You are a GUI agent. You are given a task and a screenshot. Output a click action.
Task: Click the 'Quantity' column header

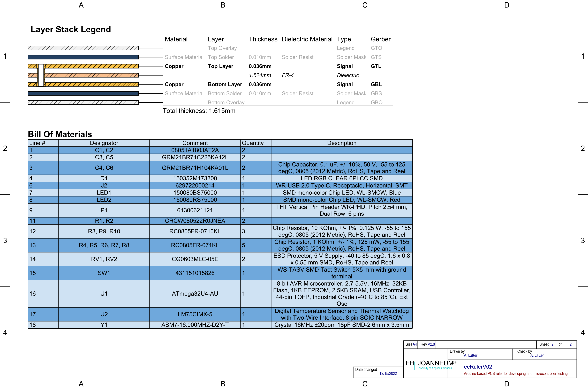256,143
